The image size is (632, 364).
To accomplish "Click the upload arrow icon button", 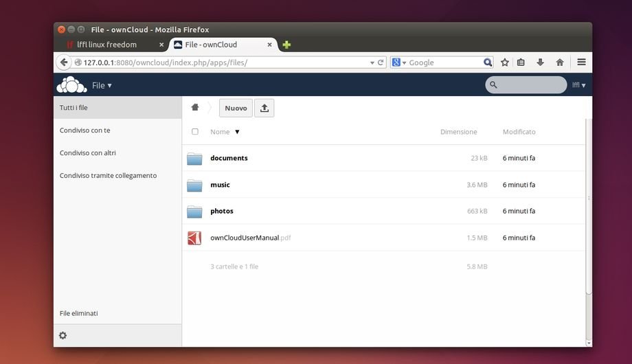I will (264, 108).
